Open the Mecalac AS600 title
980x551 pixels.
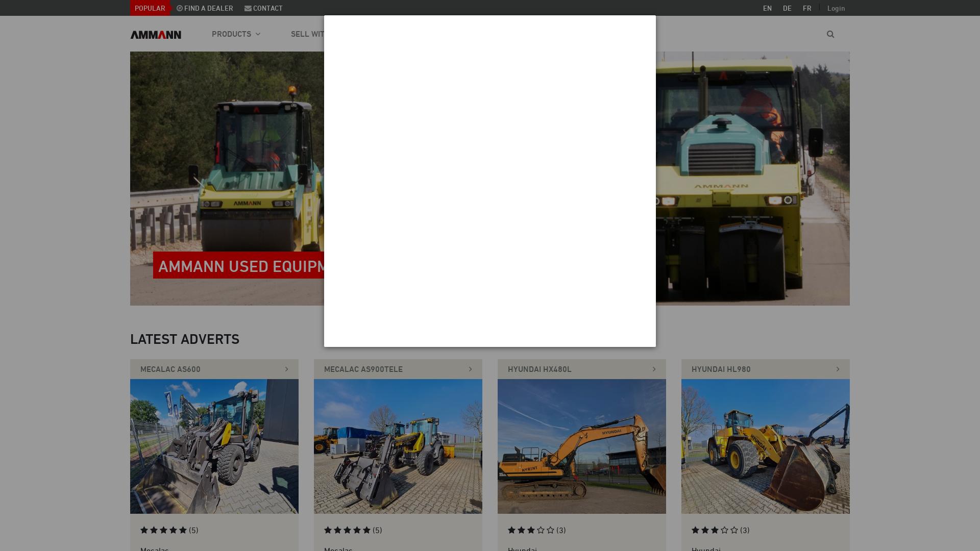[x=170, y=369]
